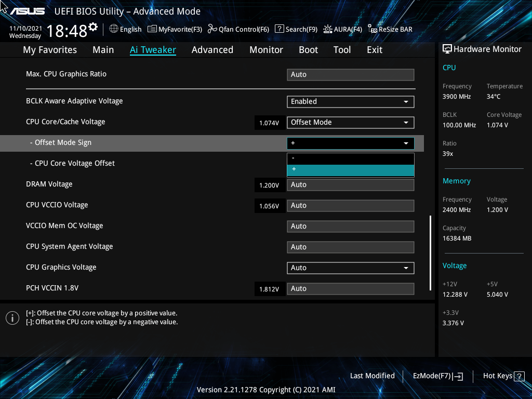The image size is (532, 399).
Task: Click the info circle icon
Action: 12,318
